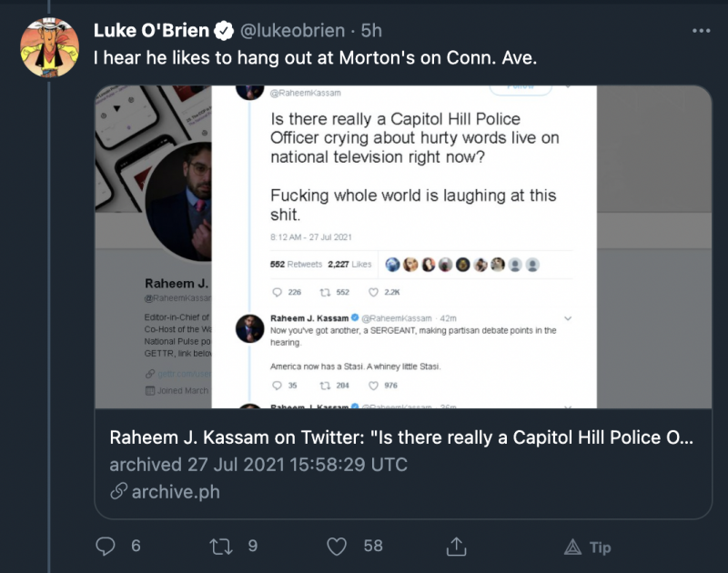Click the retweet icon showing 204
The image size is (728, 573).
tap(322, 385)
